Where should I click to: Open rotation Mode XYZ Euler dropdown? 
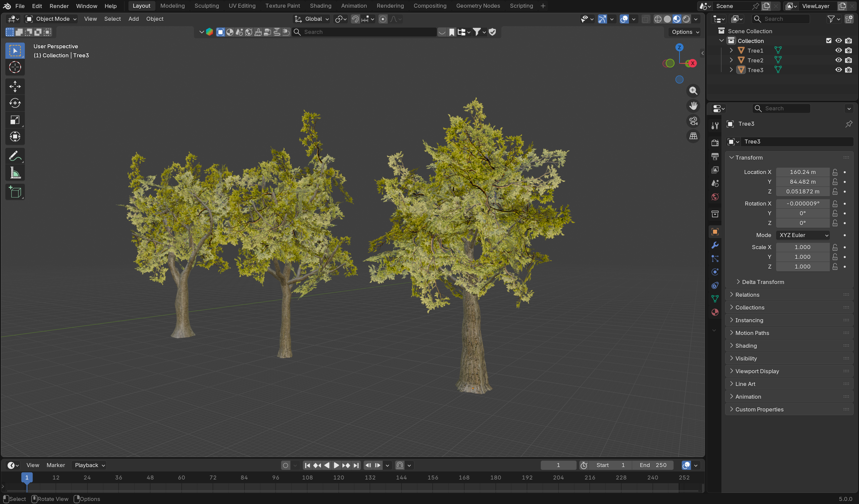[x=802, y=235]
